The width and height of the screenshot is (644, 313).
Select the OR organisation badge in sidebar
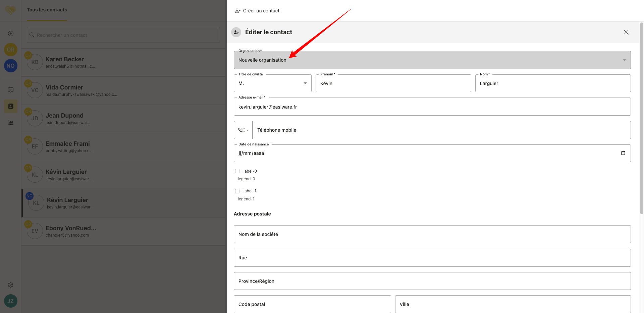click(x=11, y=50)
